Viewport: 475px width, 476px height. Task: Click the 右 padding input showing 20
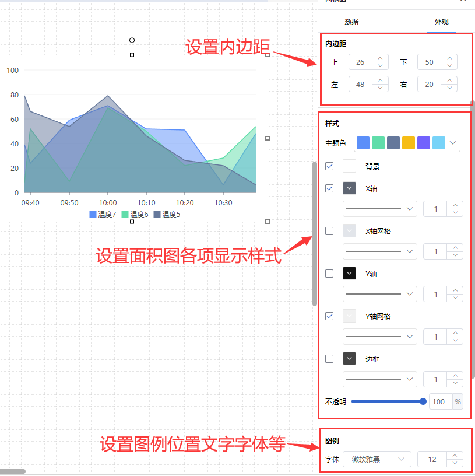[x=429, y=84]
